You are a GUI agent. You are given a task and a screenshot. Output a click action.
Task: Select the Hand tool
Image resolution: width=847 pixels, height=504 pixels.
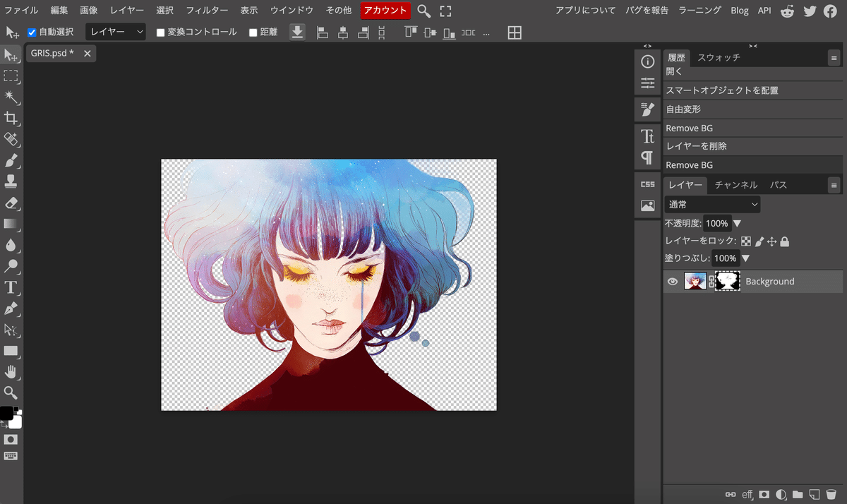point(11,372)
